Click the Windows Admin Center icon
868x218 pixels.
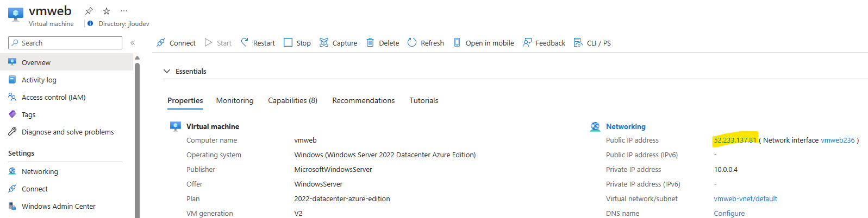(x=12, y=206)
